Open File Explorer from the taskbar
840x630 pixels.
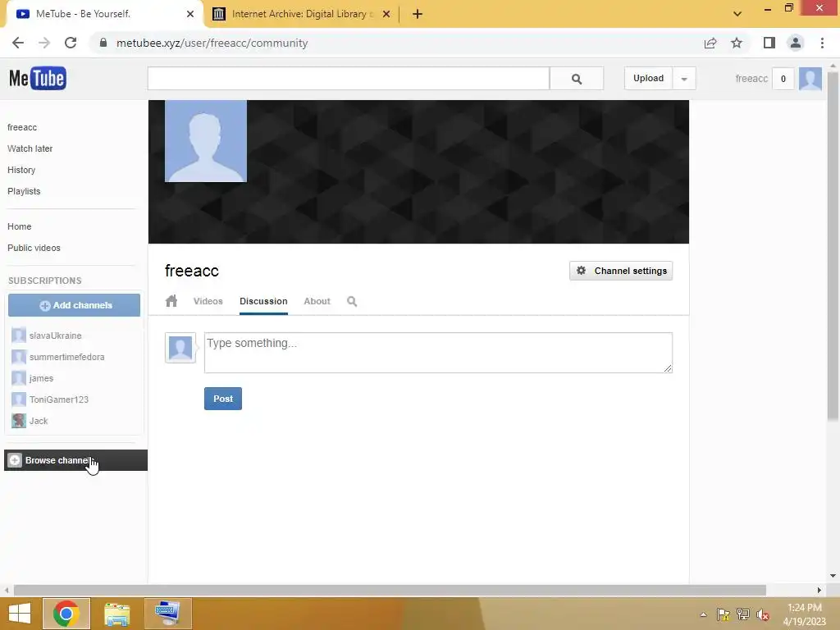point(116,614)
